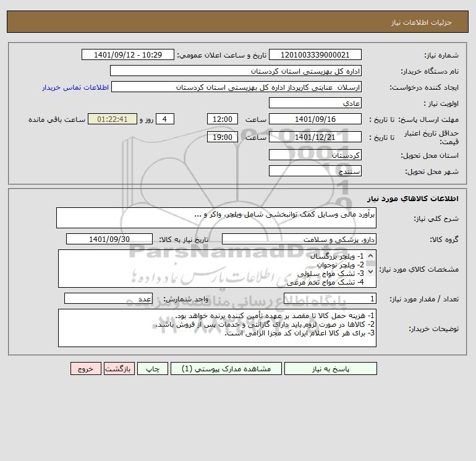Click label ایجاد کننده درخواست
The width and height of the screenshot is (476, 461).
click(x=424, y=87)
